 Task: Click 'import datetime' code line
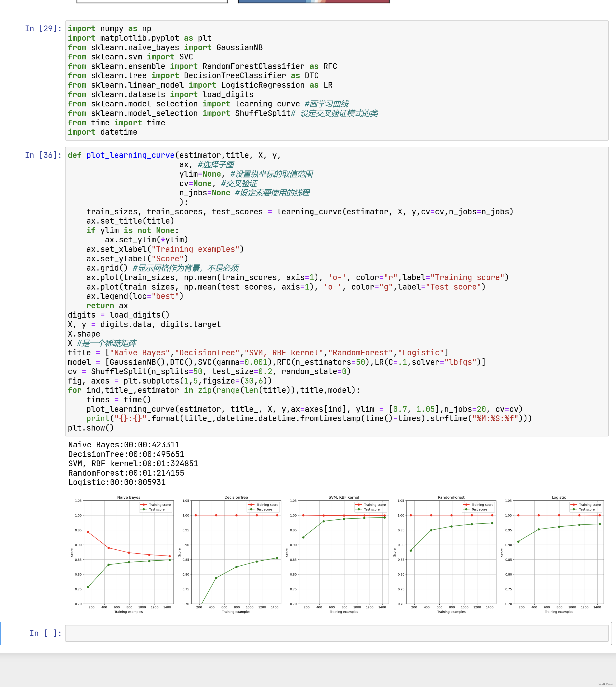(x=103, y=132)
